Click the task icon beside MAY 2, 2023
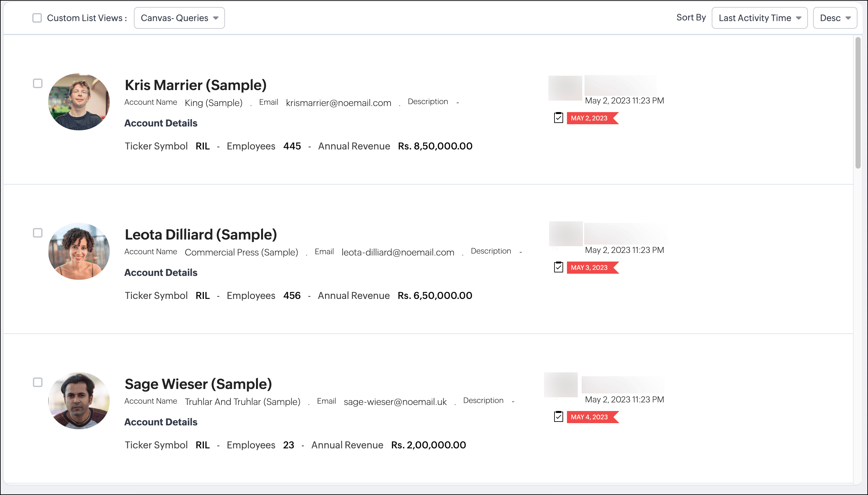868x495 pixels. click(x=559, y=118)
